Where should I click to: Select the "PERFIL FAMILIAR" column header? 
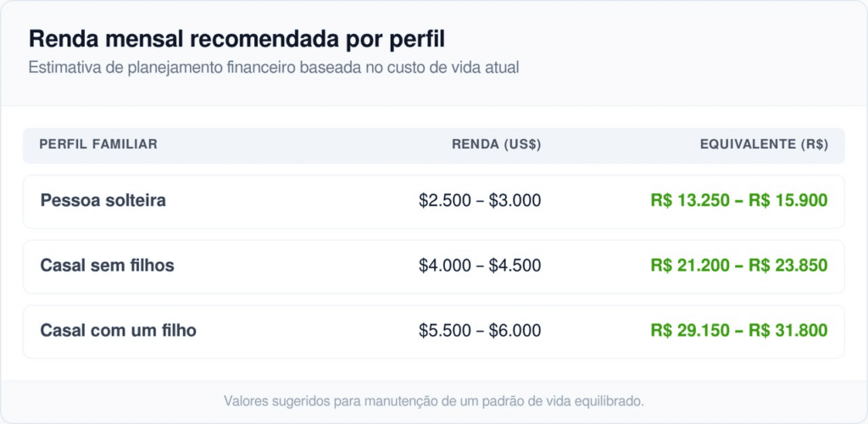(x=98, y=144)
